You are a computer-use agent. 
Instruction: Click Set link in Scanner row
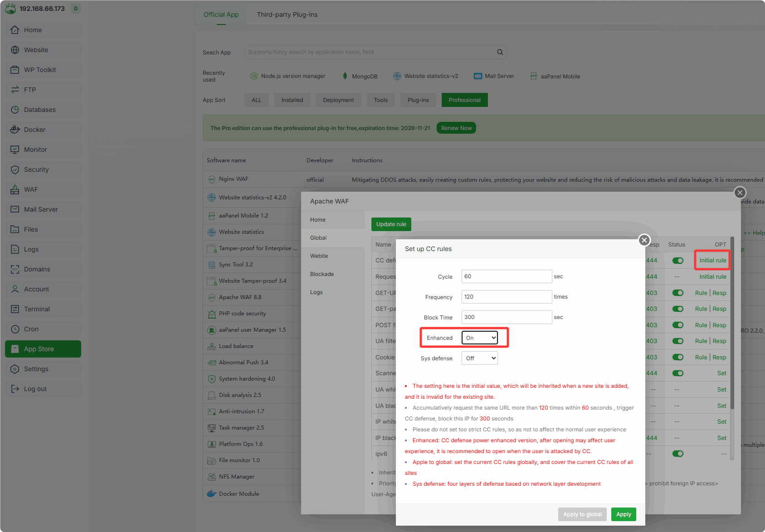722,373
